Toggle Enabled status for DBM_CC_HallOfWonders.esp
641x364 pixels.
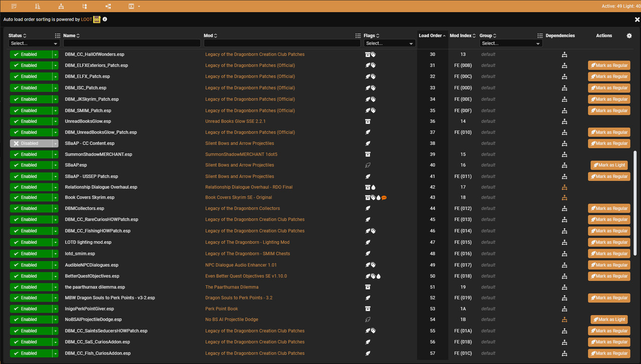(x=31, y=55)
